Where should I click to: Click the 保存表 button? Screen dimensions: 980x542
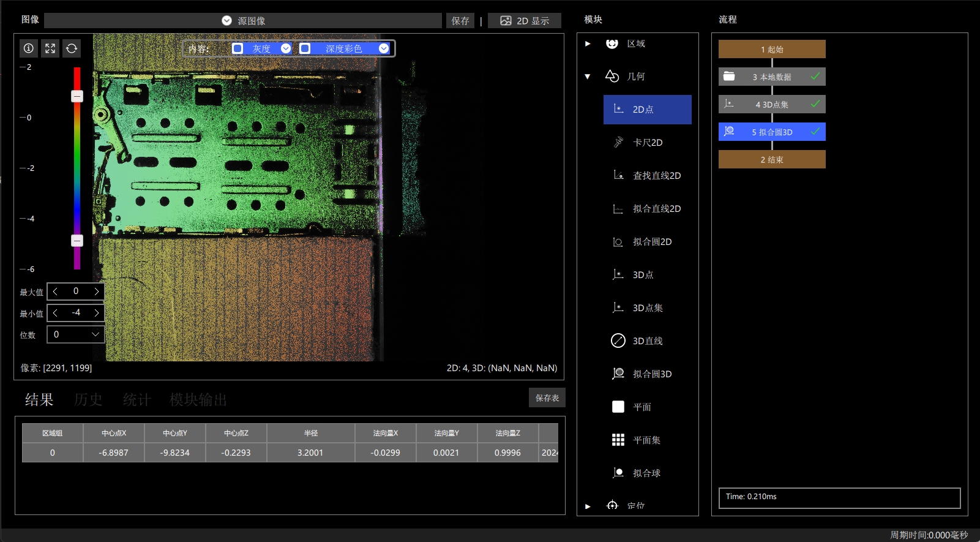click(x=547, y=398)
